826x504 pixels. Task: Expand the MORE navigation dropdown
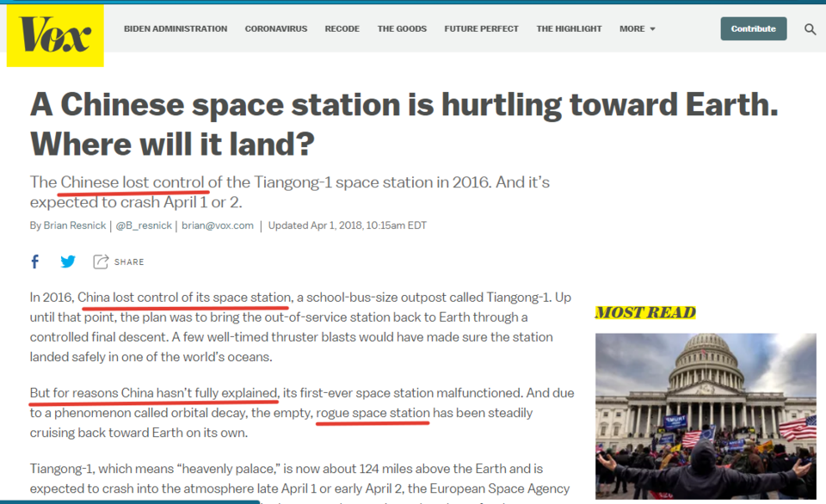coord(637,28)
